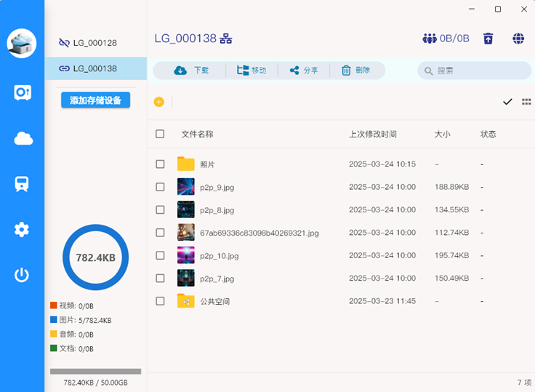Click the users group icon by 0B/0B
This screenshot has width=535, height=392.
(x=430, y=39)
